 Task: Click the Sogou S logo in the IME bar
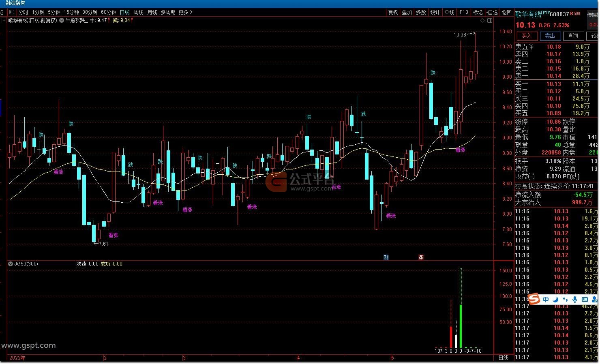535,300
